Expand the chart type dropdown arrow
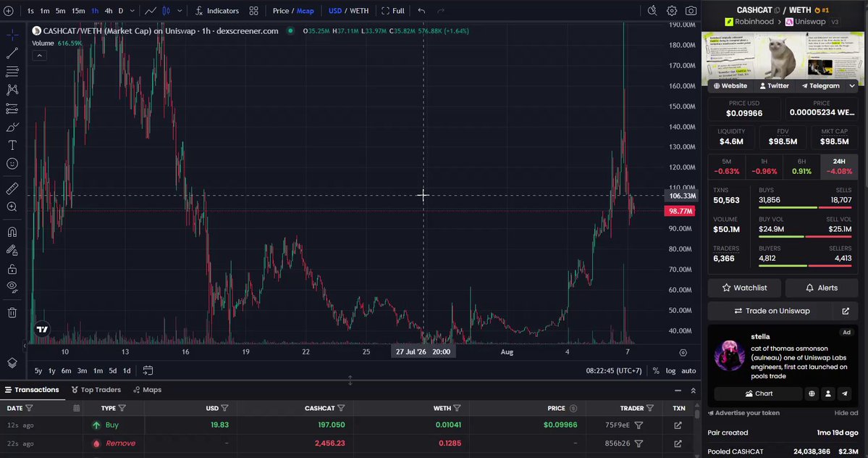Screen dimensions: 868x458 click(180, 11)
